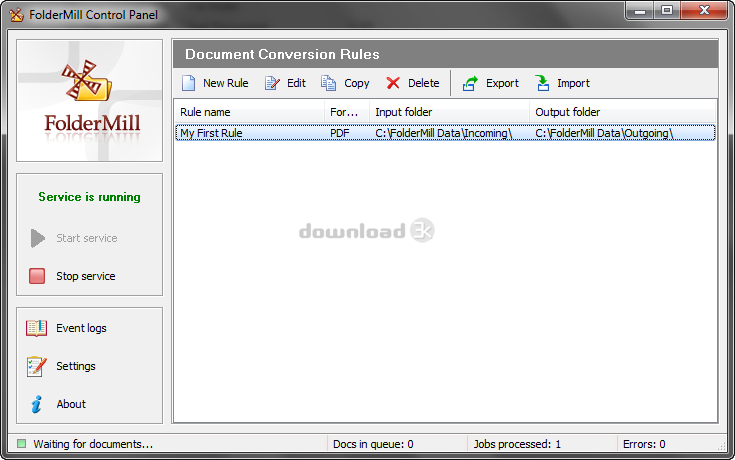
Task: Click the Import green arrow icon
Action: pos(542,83)
